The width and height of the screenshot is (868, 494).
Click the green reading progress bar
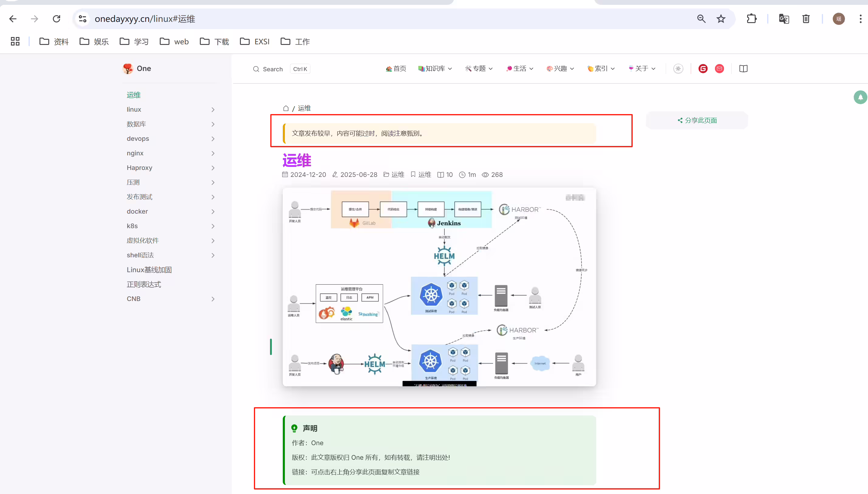coord(271,347)
